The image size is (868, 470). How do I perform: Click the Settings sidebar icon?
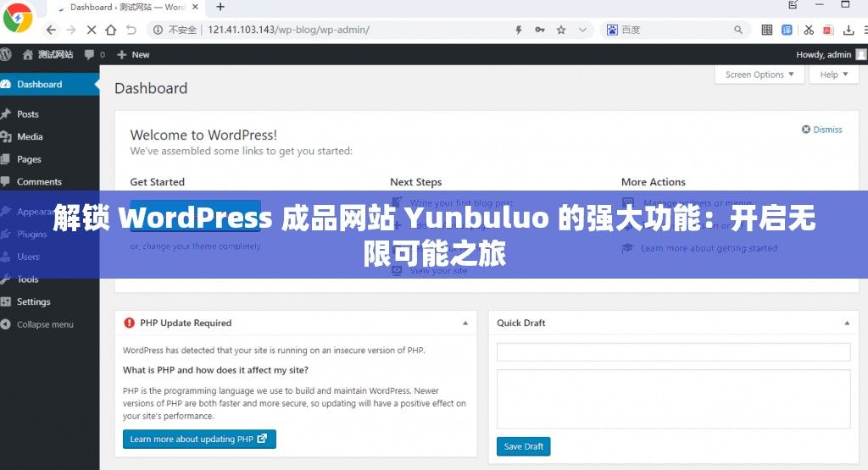click(x=6, y=301)
